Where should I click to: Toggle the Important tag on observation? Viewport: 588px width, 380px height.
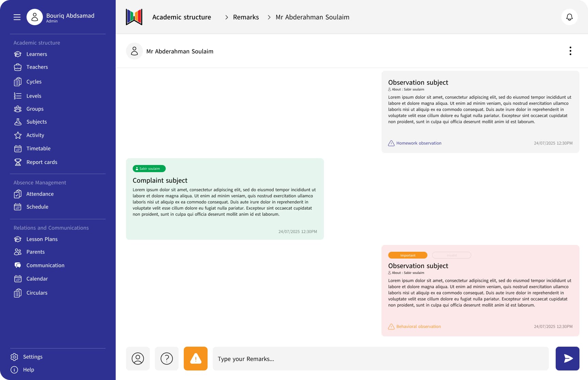pyautogui.click(x=408, y=255)
